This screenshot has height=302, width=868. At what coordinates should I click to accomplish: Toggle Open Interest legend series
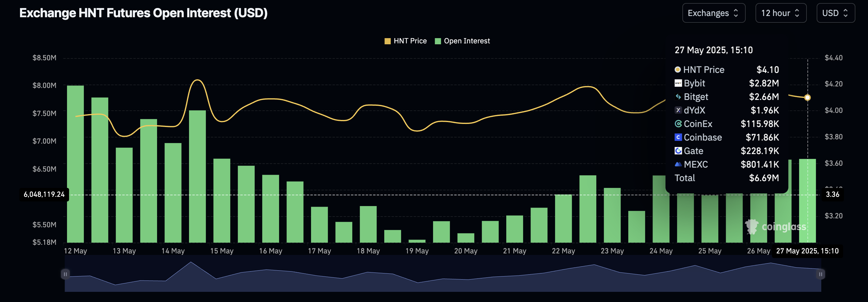pyautogui.click(x=462, y=41)
